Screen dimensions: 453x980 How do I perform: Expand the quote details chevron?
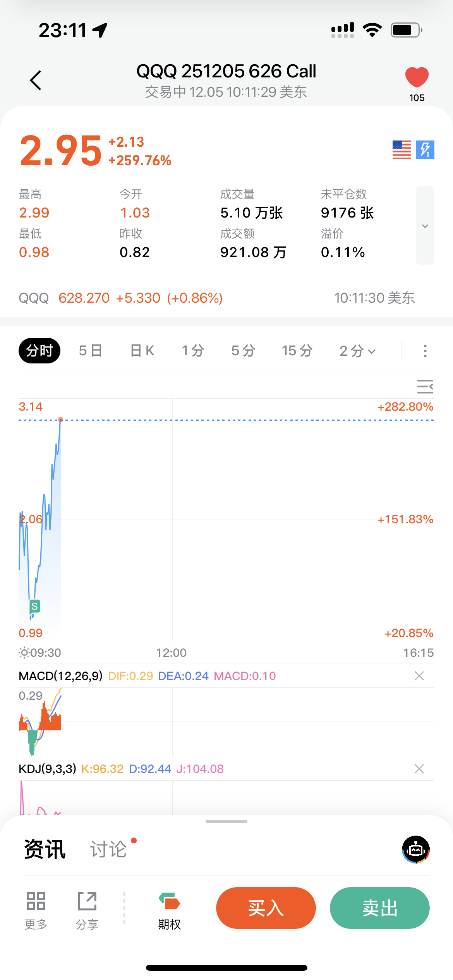click(425, 226)
